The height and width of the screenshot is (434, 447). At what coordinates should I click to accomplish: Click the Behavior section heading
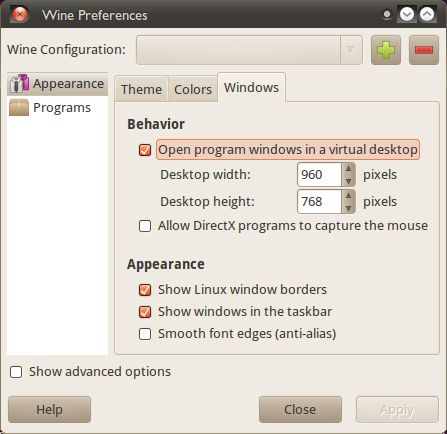pos(156,124)
